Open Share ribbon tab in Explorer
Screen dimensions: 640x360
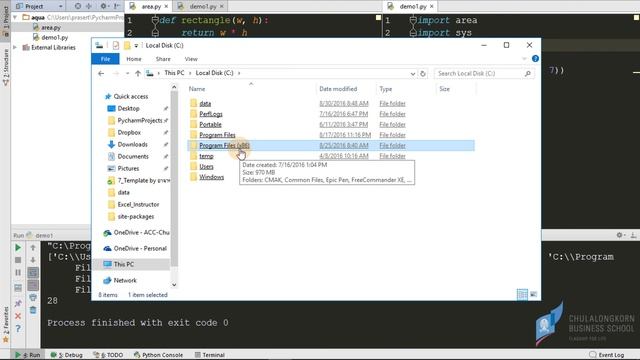pos(163,59)
